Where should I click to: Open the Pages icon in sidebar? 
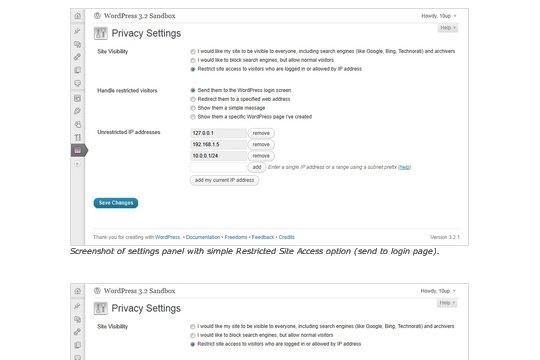point(77,70)
